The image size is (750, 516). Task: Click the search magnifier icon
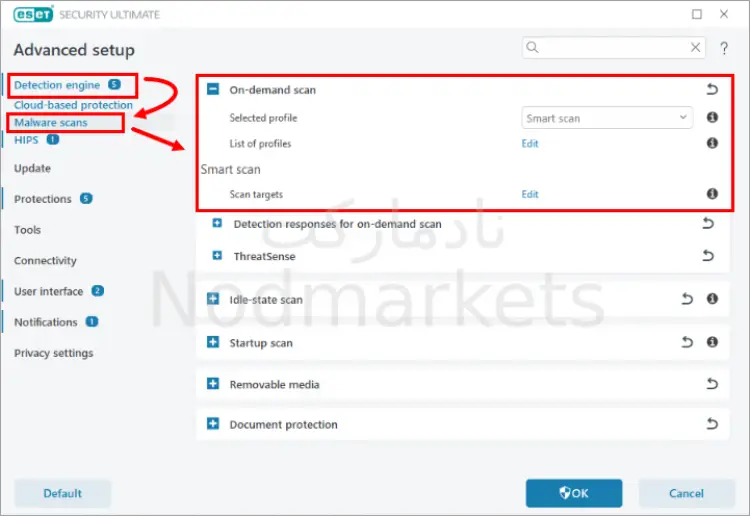[x=532, y=47]
